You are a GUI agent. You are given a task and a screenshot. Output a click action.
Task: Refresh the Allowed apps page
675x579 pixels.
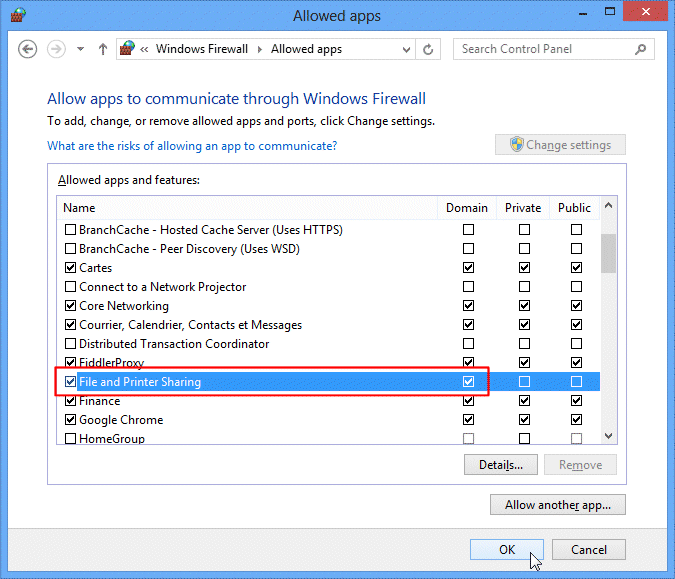tap(428, 50)
